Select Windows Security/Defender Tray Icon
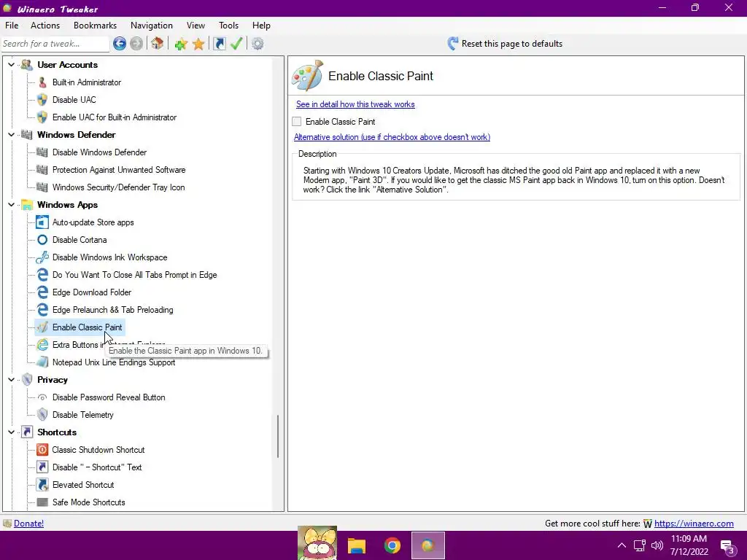747x560 pixels. [x=119, y=187]
